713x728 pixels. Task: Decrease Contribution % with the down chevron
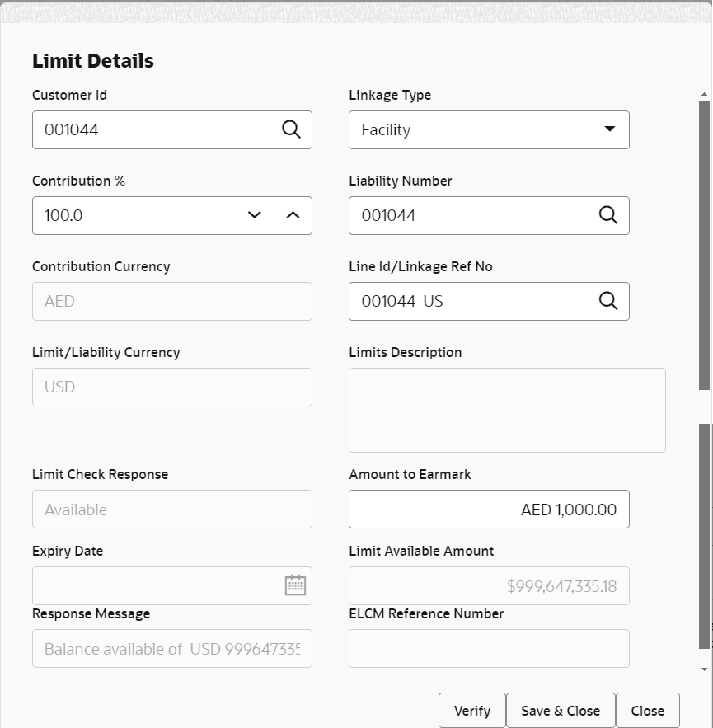pyautogui.click(x=255, y=215)
